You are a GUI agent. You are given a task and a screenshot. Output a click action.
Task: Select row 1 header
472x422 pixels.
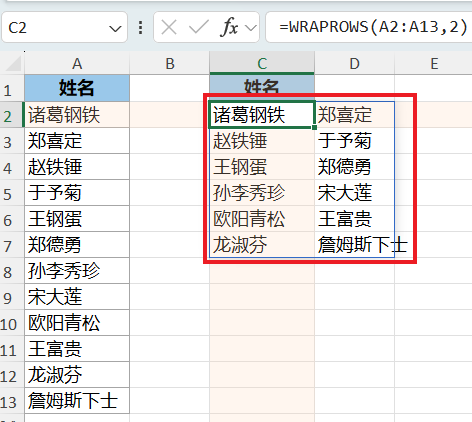(x=12, y=88)
